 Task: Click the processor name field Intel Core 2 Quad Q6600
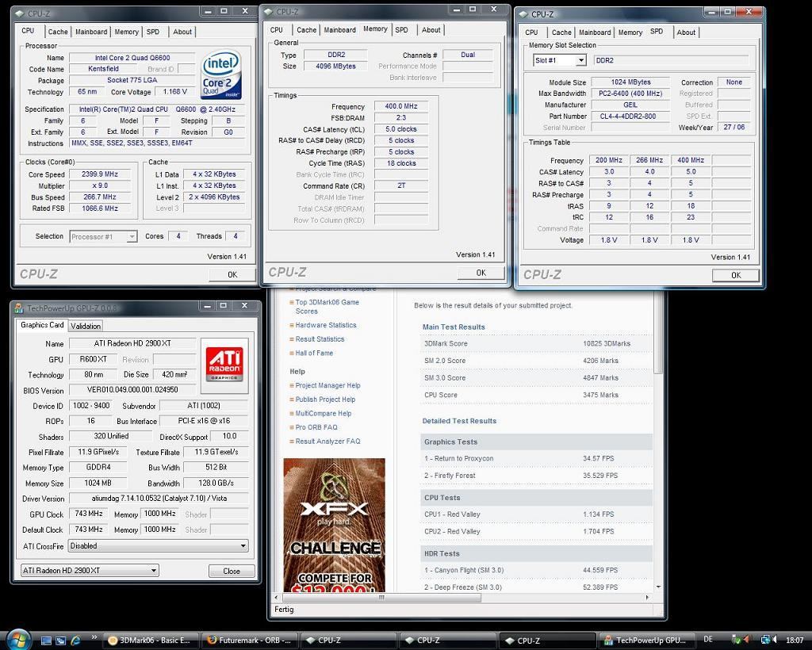coord(132,58)
